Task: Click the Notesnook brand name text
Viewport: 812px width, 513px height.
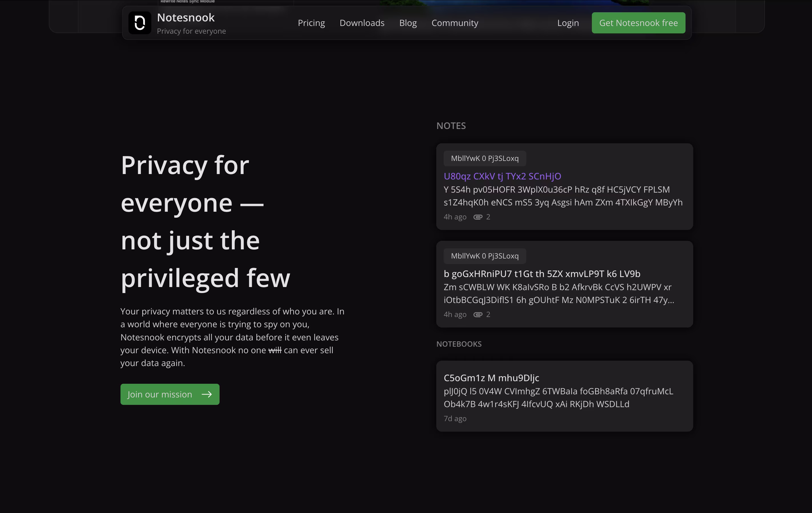Action: 186,17
